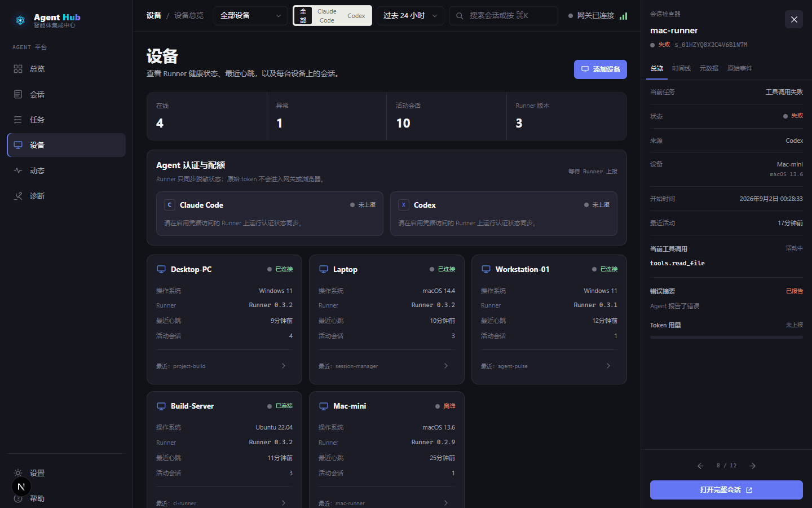Open the 过去 24 小时 time range dropdown

point(410,16)
